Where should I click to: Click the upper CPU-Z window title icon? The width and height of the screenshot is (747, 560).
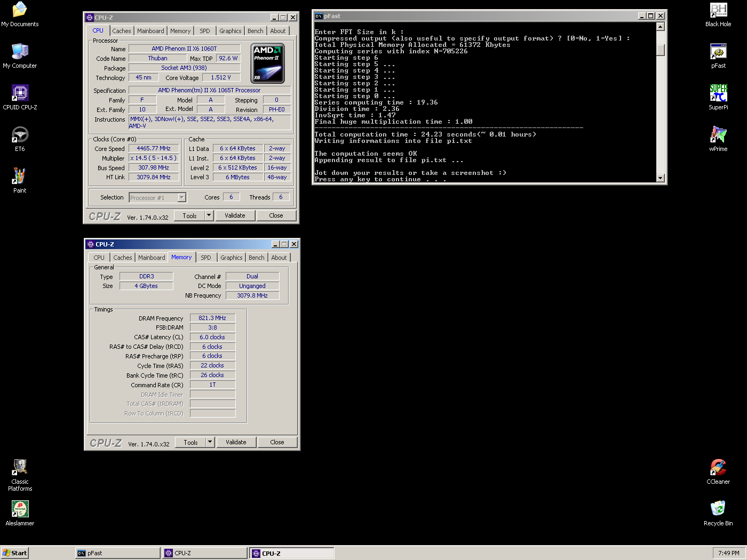(x=90, y=18)
